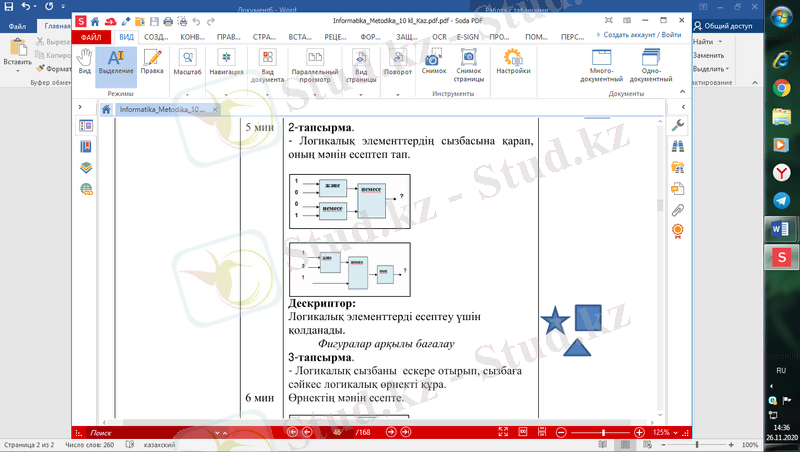Open the ФАЙЛ menu tab
The height and width of the screenshot is (452, 800).
91,37
